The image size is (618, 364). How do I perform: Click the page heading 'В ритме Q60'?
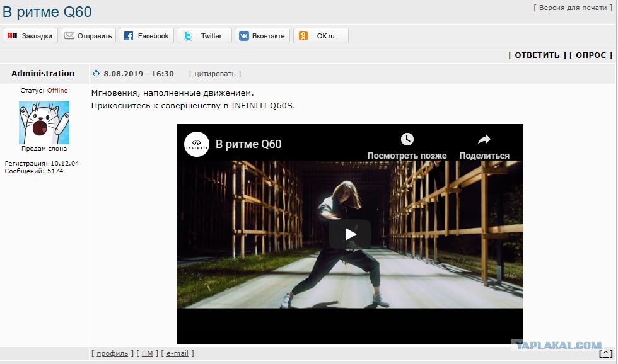47,12
